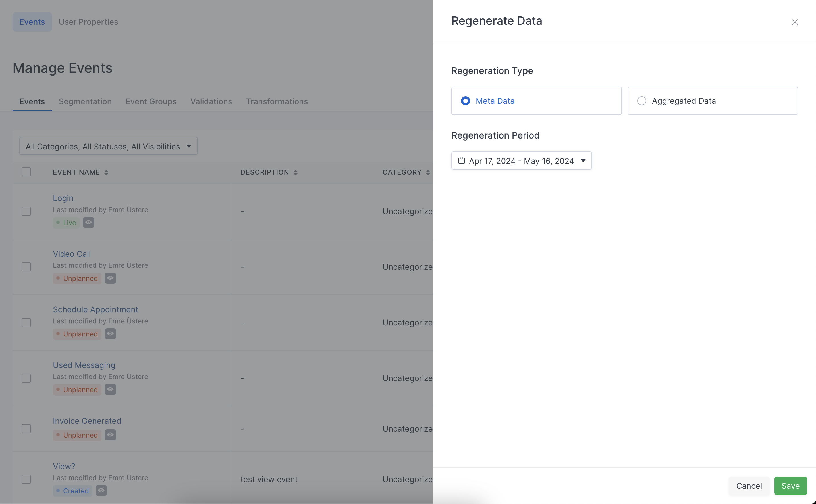
Task: Select the top Events pill tab
Action: pos(32,22)
